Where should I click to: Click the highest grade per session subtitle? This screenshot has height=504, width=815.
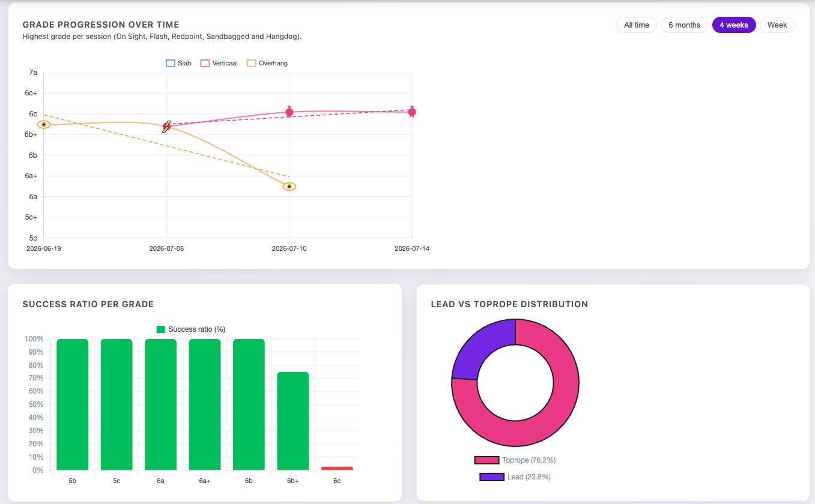162,37
